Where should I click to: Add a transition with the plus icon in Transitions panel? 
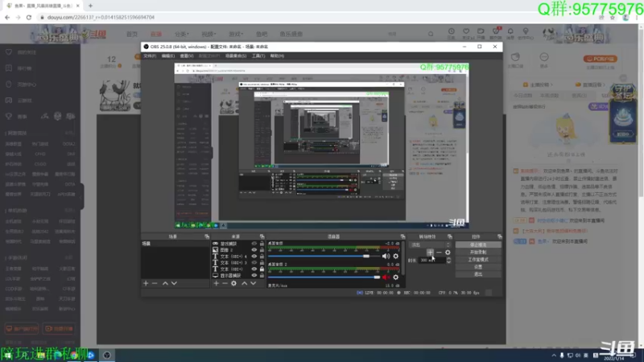pos(430,253)
